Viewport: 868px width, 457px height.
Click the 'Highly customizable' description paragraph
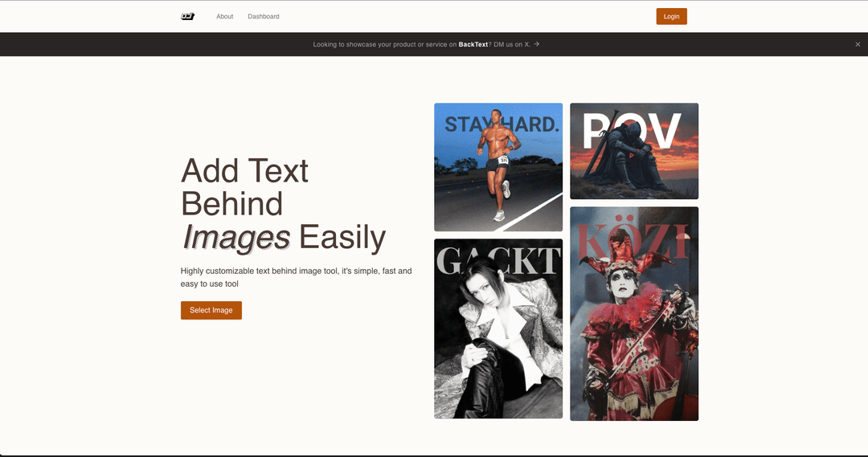click(x=296, y=277)
